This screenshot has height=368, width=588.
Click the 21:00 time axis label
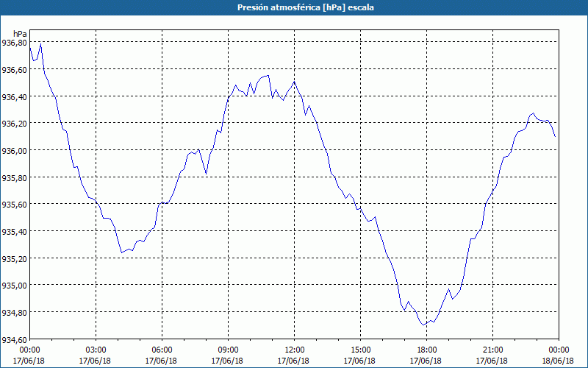coord(492,350)
